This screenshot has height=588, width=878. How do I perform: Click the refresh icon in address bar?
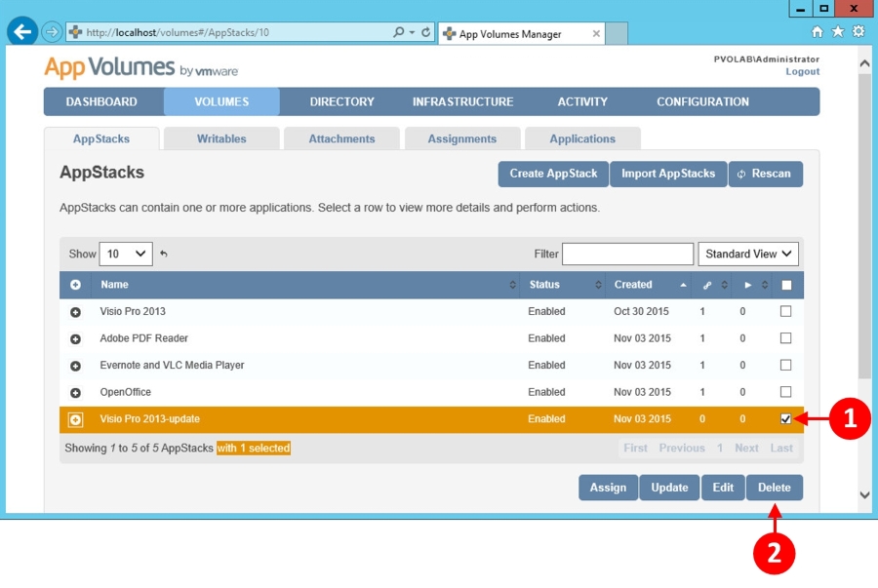tap(425, 32)
